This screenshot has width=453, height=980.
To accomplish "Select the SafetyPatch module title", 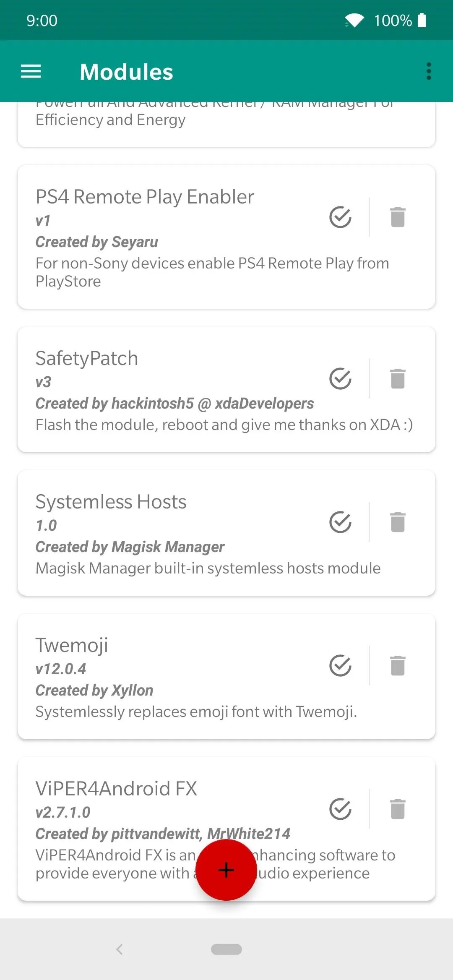I will tap(87, 359).
